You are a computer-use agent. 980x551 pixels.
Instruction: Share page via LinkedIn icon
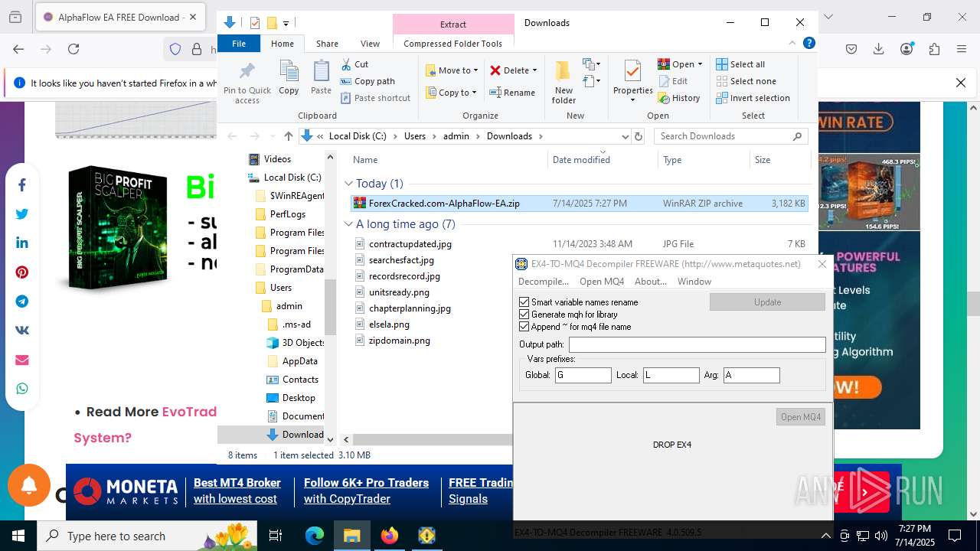pyautogui.click(x=22, y=243)
